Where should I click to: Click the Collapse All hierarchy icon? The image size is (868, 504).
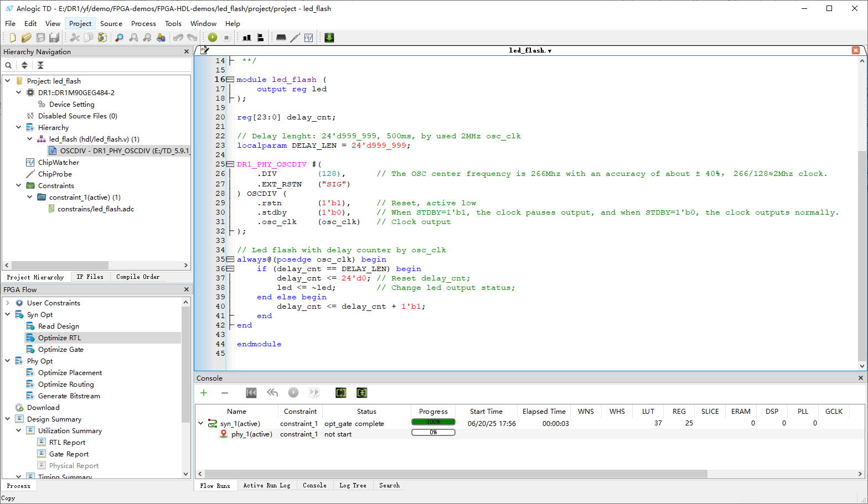click(40, 65)
